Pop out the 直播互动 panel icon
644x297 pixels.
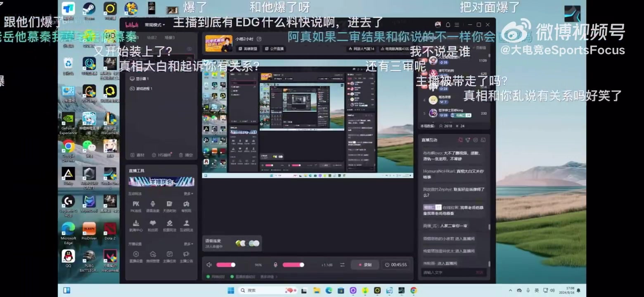point(483,140)
